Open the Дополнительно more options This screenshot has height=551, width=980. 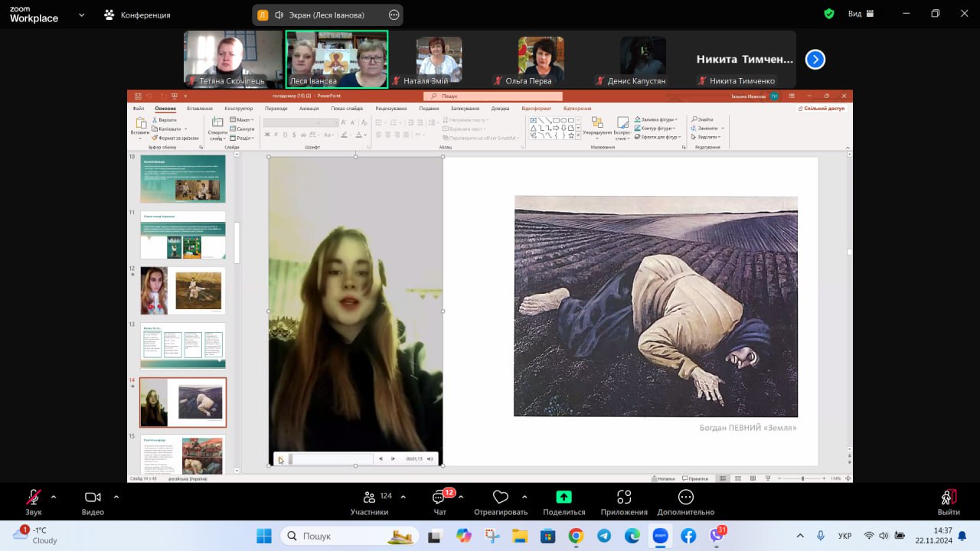click(685, 502)
